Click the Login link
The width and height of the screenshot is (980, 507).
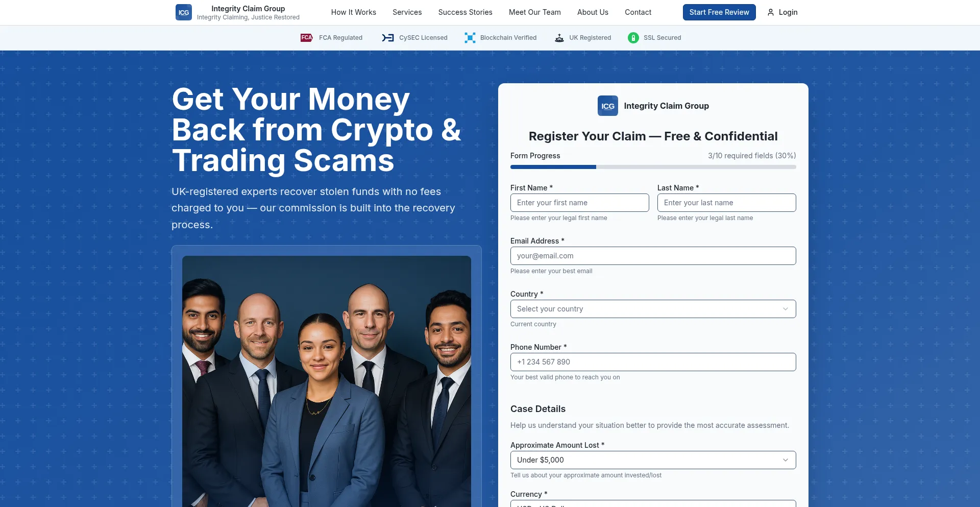pyautogui.click(x=782, y=12)
